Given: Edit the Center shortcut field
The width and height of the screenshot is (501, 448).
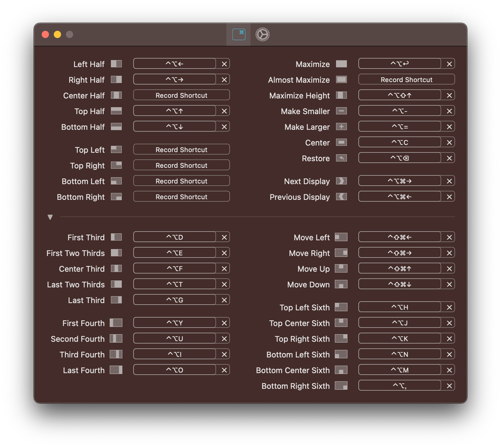Looking at the screenshot, I should [x=399, y=142].
